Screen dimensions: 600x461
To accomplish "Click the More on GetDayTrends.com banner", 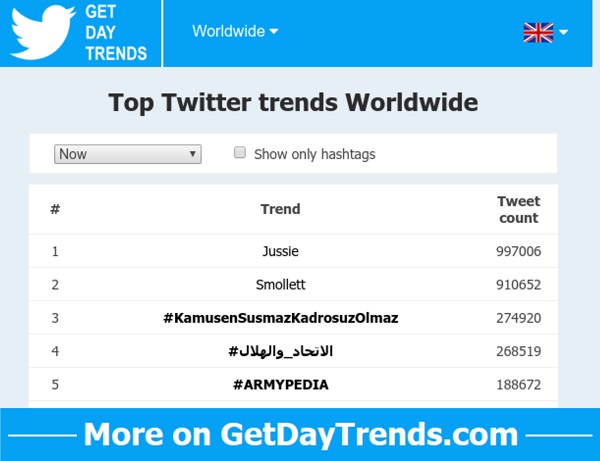I will pos(300,434).
